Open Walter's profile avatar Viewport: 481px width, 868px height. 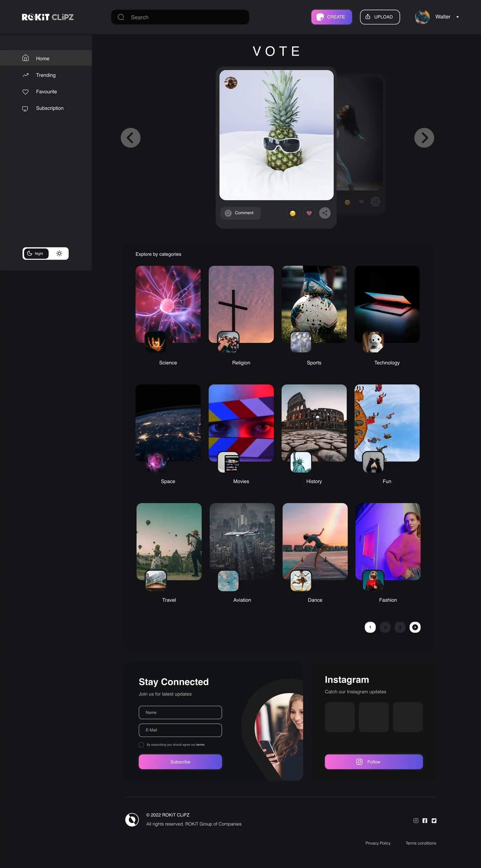422,17
